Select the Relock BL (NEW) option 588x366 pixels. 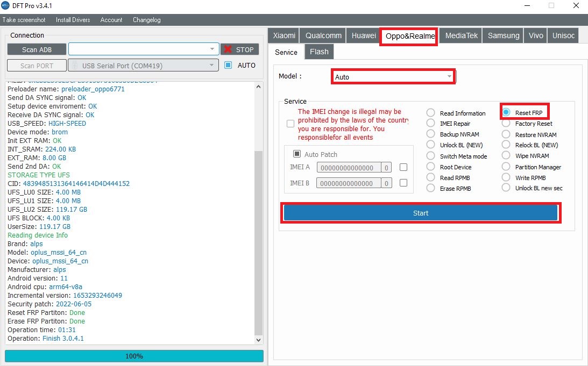506,145
